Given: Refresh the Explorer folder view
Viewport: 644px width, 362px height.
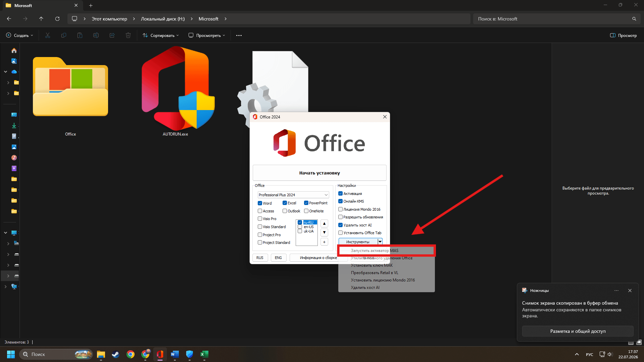Looking at the screenshot, I should 57,19.
